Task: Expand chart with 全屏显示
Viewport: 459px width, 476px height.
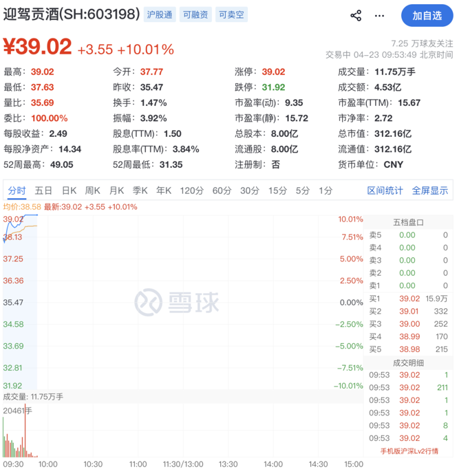Action: [x=430, y=191]
